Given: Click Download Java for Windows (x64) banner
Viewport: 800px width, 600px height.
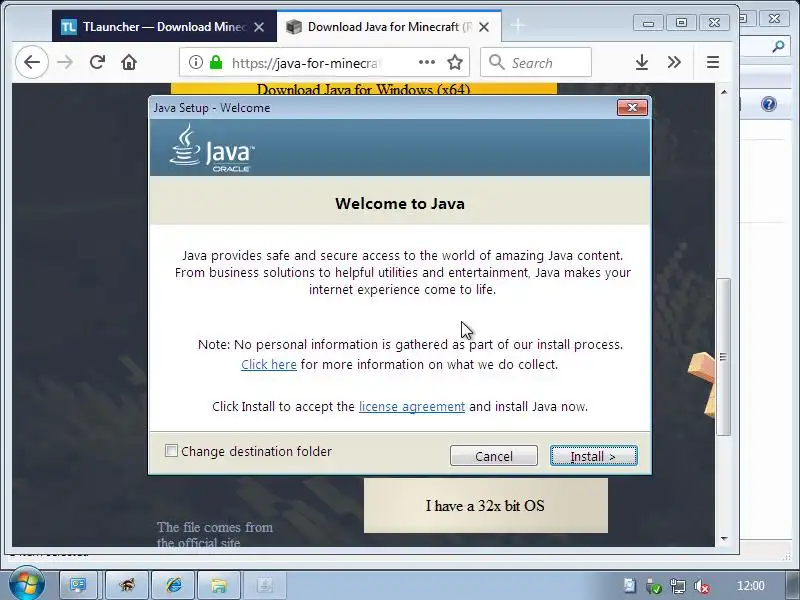Looking at the screenshot, I should [364, 90].
